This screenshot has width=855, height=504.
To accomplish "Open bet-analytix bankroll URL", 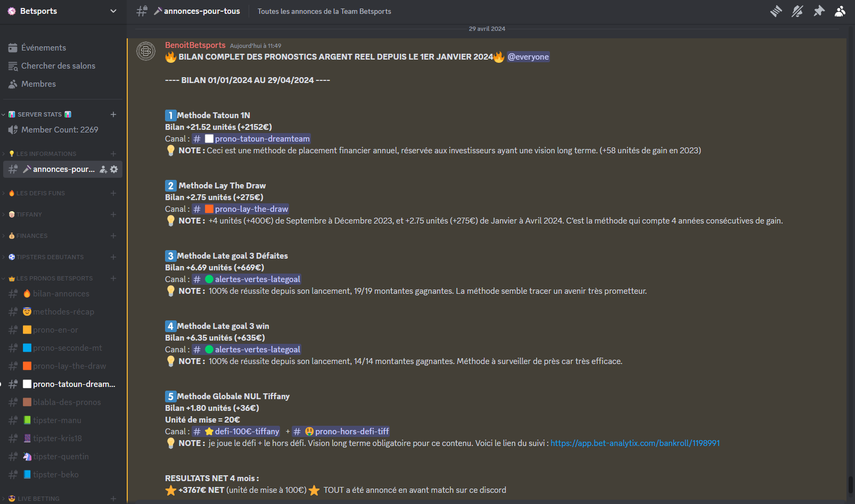I will [635, 443].
